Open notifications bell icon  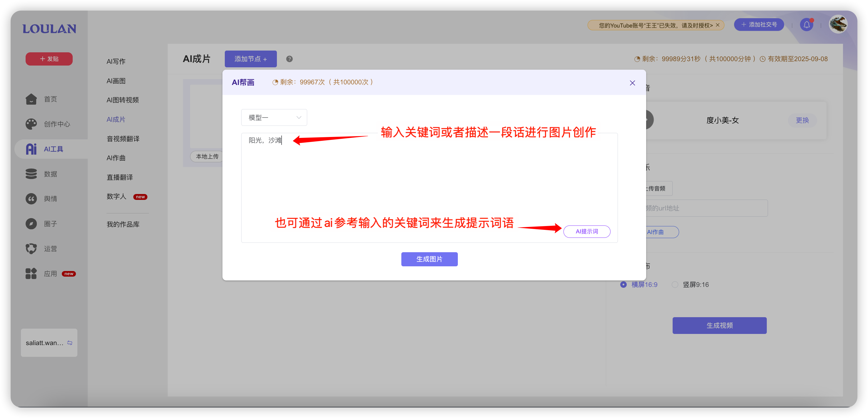pyautogui.click(x=806, y=25)
